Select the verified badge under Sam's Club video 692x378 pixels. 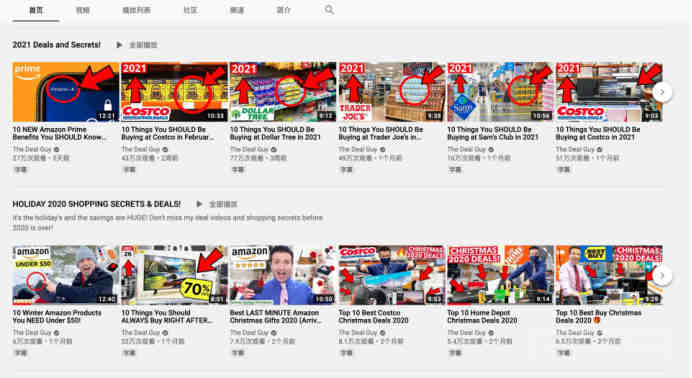tap(491, 150)
